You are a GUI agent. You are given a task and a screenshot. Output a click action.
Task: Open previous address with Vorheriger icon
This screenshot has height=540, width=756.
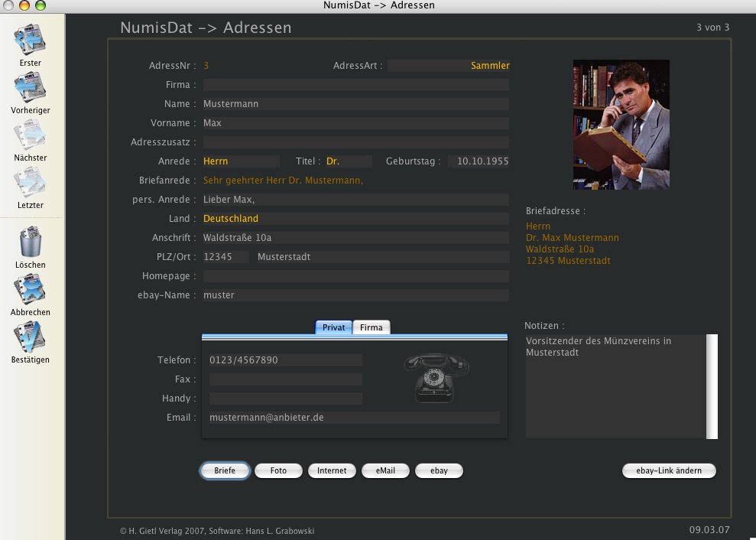[30, 87]
